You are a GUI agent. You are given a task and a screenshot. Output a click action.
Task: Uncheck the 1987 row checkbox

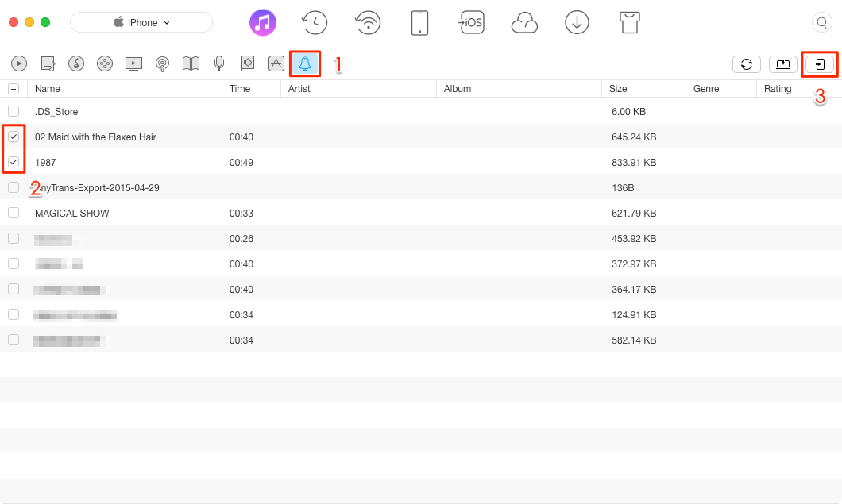[14, 162]
